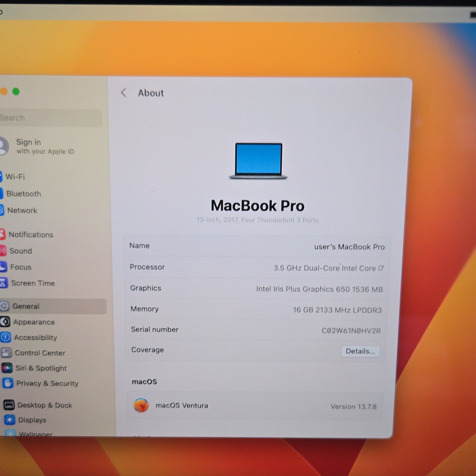Viewport: 476px width, 476px height.
Task: Click the 13-inch, 2017 model description
Action: tap(257, 220)
